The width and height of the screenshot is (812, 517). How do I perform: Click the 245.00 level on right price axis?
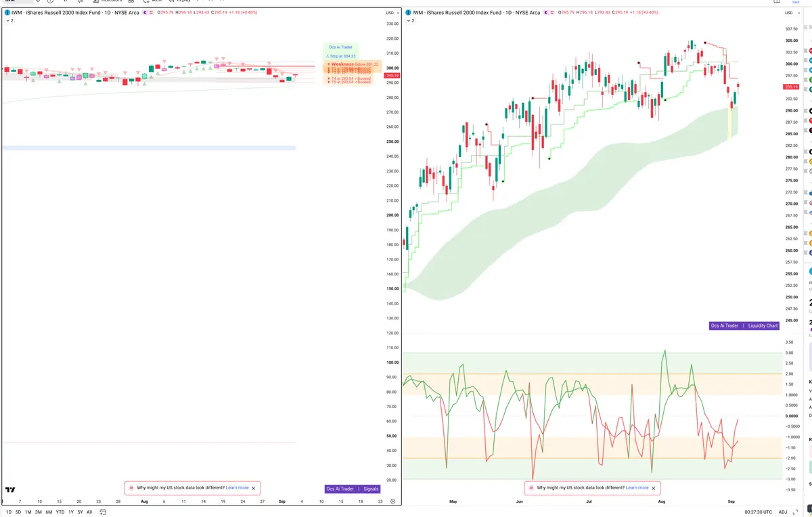click(791, 321)
